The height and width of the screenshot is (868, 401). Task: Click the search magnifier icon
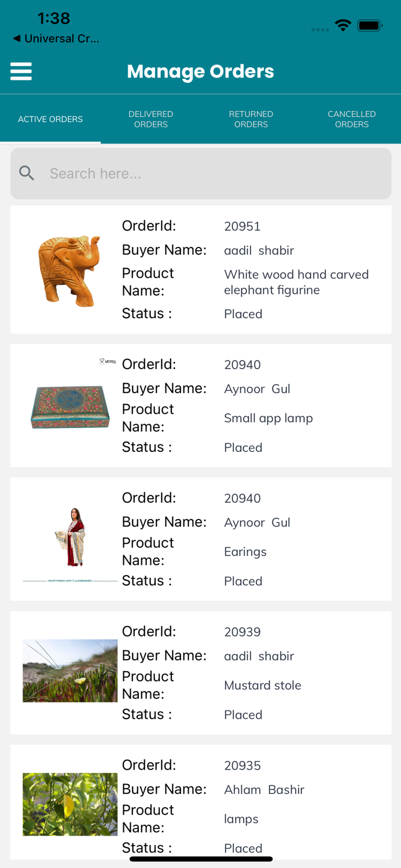27,173
